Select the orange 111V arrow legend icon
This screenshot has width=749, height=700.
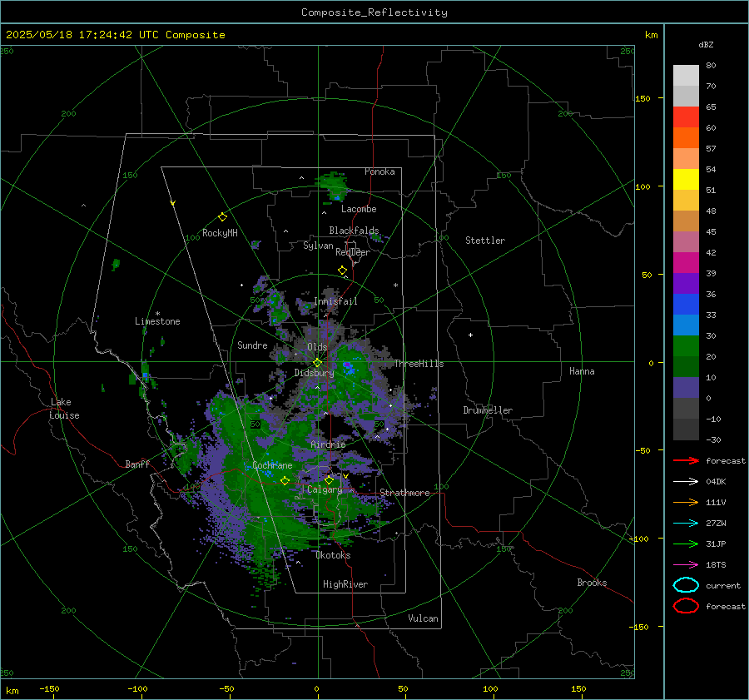(x=686, y=502)
